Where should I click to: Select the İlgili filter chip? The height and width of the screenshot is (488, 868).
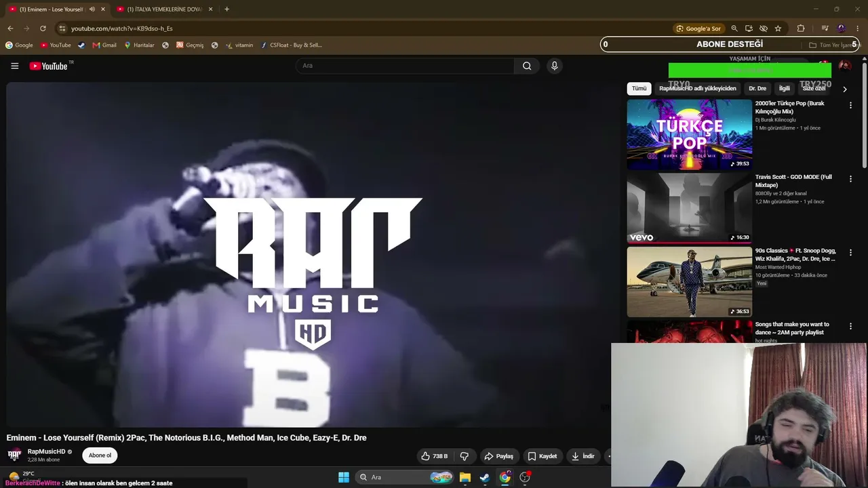784,89
